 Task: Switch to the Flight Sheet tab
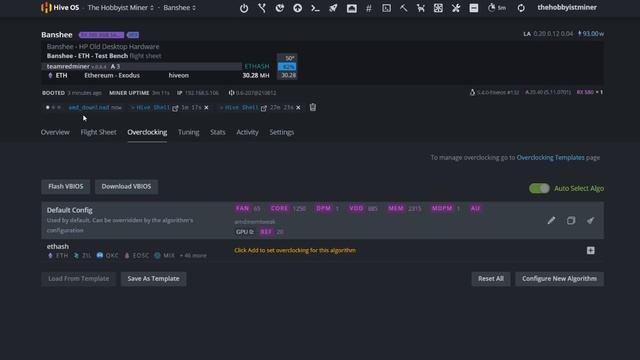98,132
